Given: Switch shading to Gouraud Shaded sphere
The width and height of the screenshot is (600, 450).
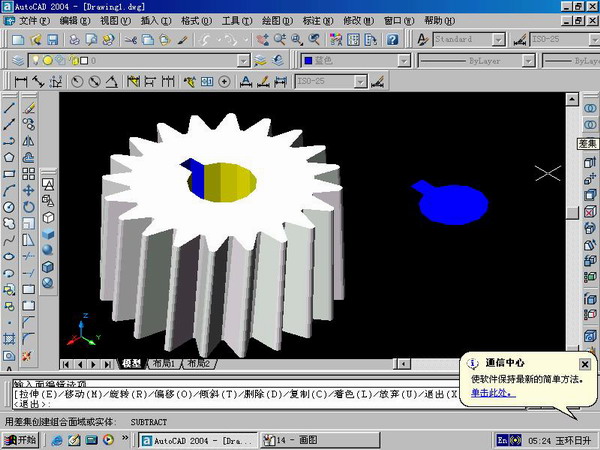Looking at the screenshot, I should [x=48, y=250].
